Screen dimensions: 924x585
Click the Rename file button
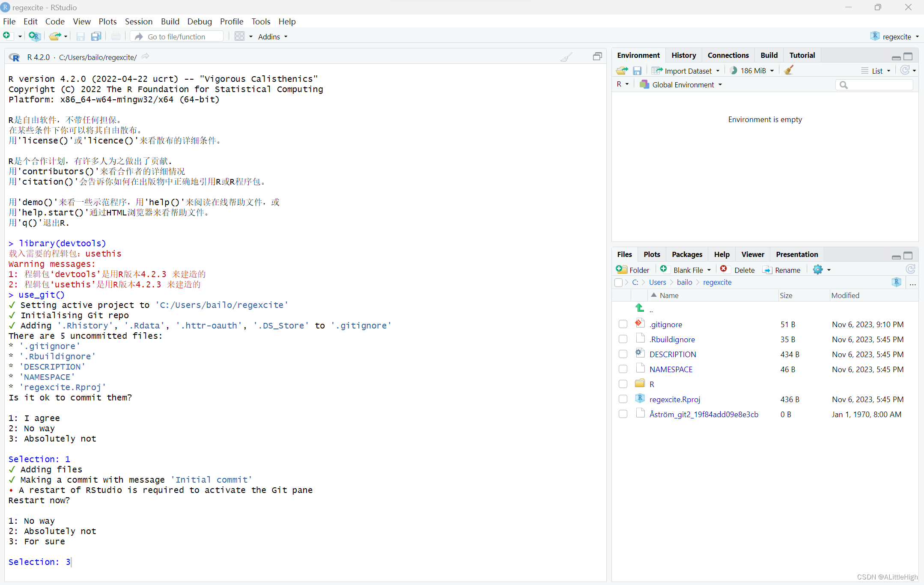click(782, 270)
